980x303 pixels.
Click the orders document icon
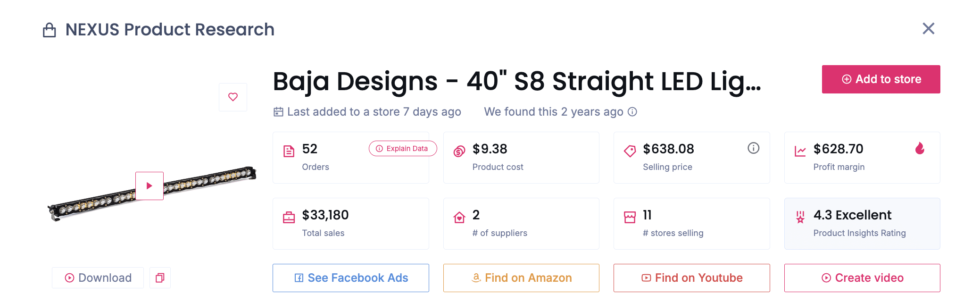click(289, 151)
